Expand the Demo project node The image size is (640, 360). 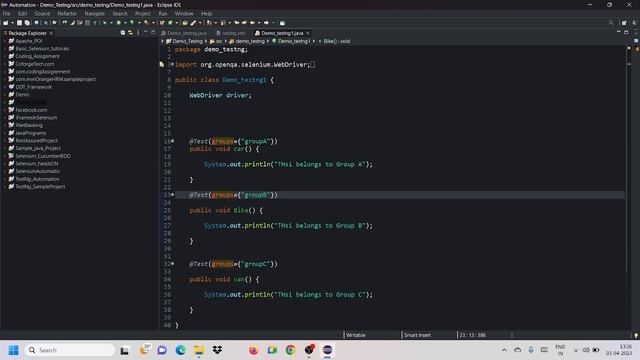5,95
